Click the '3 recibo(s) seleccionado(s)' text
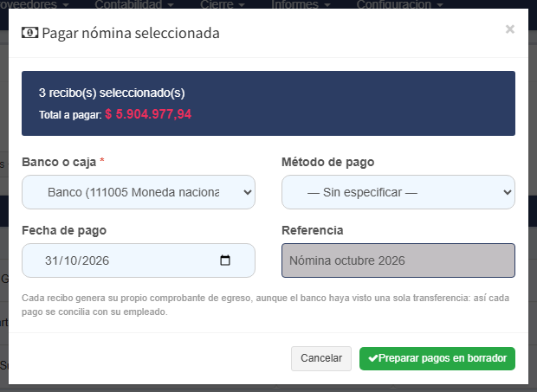The width and height of the screenshot is (537, 392). 112,93
